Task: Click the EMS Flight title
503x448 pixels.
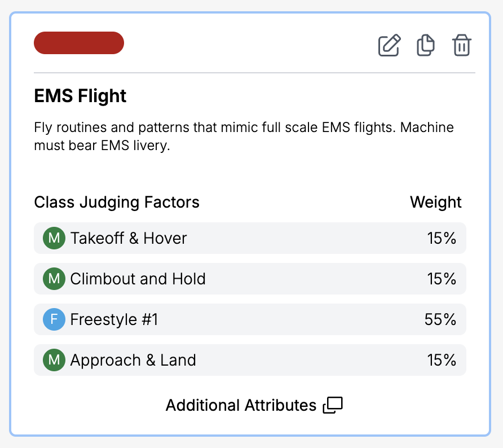Action: point(81,96)
